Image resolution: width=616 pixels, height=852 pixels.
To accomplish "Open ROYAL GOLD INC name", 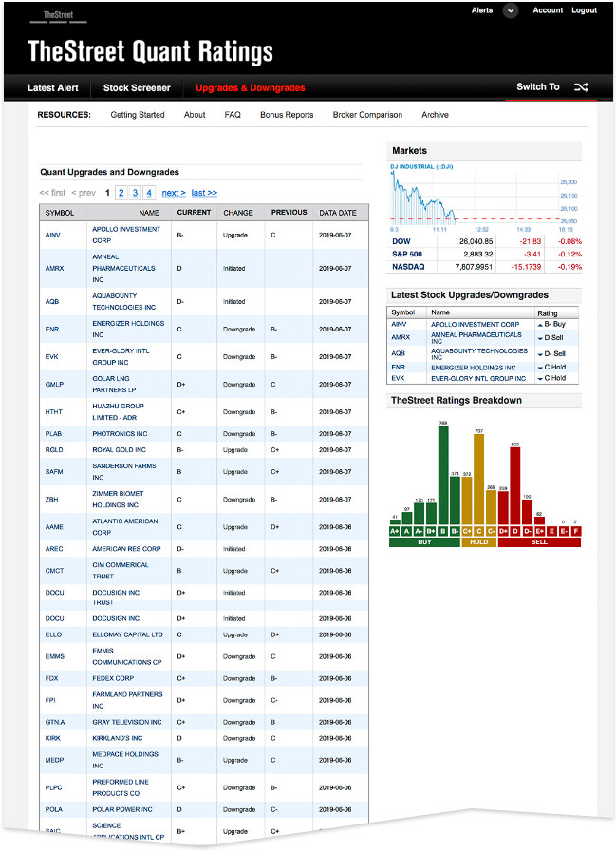I will (x=119, y=450).
